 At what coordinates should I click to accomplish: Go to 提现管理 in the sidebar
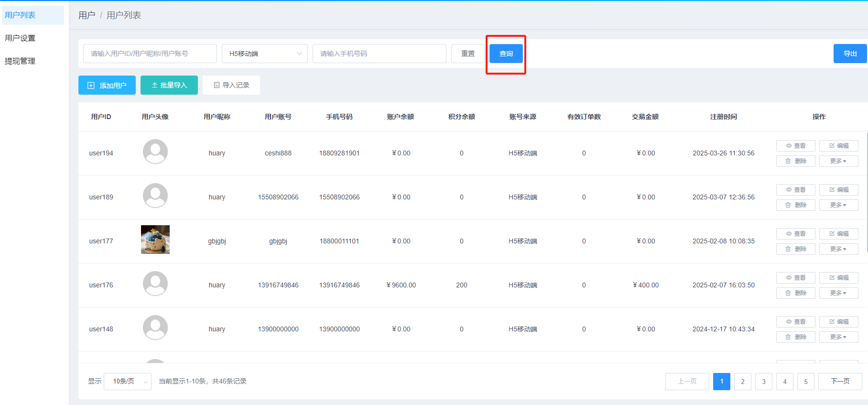(20, 61)
